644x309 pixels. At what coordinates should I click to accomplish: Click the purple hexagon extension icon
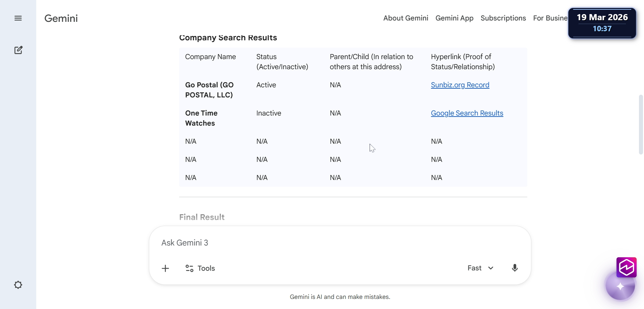(626, 267)
